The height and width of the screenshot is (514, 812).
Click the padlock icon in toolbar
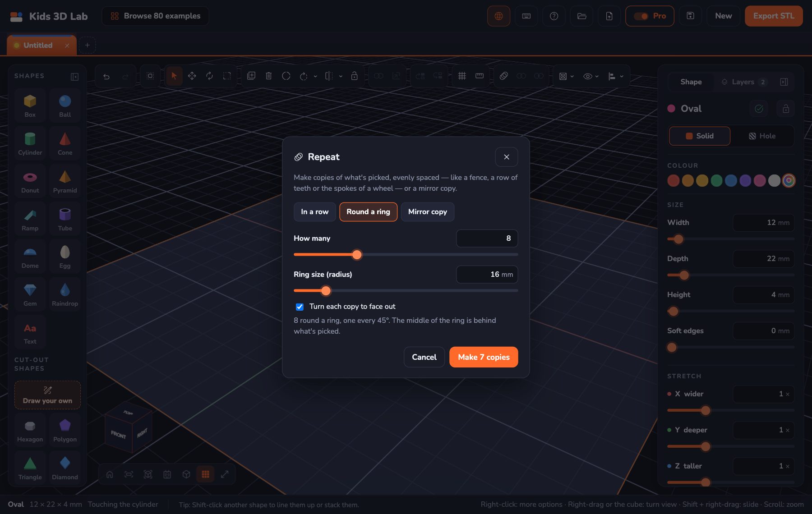pyautogui.click(x=354, y=76)
